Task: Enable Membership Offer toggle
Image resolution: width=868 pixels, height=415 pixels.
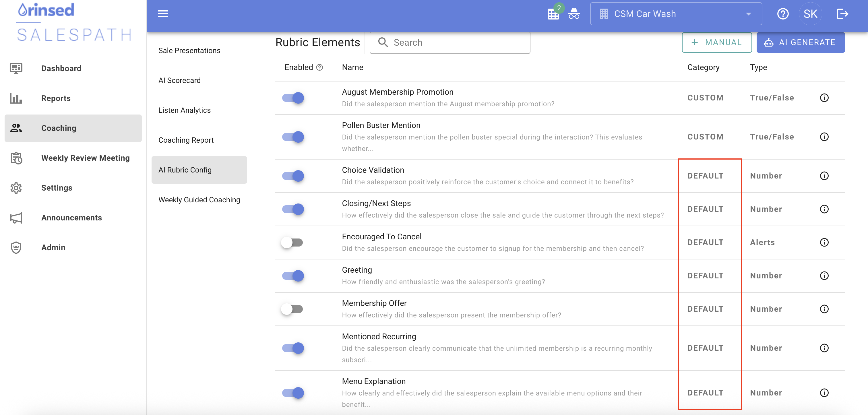Action: [292, 309]
